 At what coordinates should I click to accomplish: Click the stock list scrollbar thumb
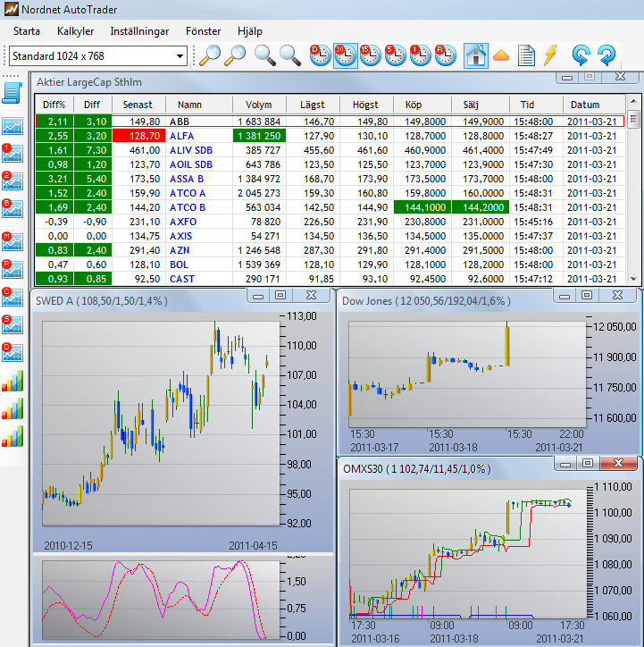[633, 119]
